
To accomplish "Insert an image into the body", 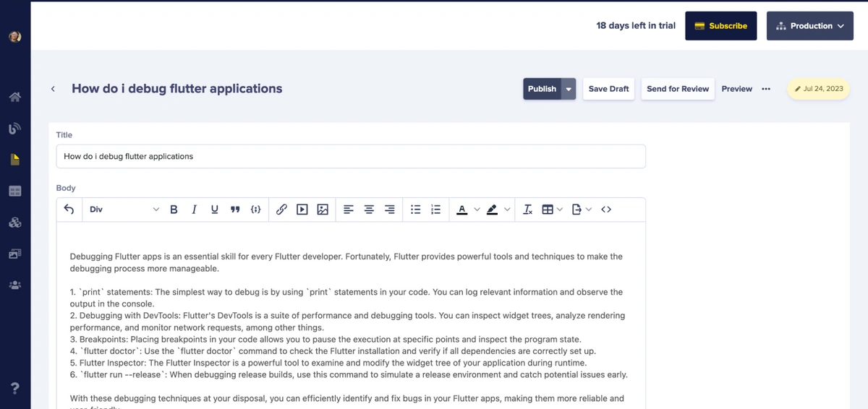I will pos(323,210).
